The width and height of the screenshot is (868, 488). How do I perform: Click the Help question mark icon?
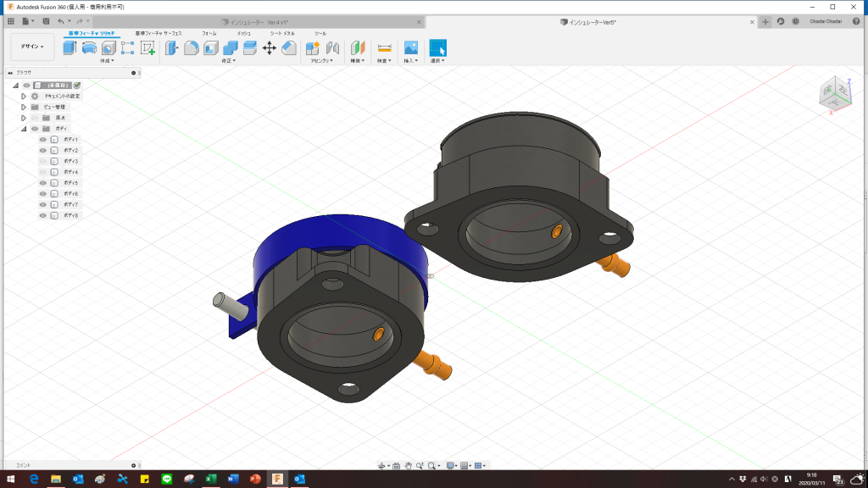point(856,21)
